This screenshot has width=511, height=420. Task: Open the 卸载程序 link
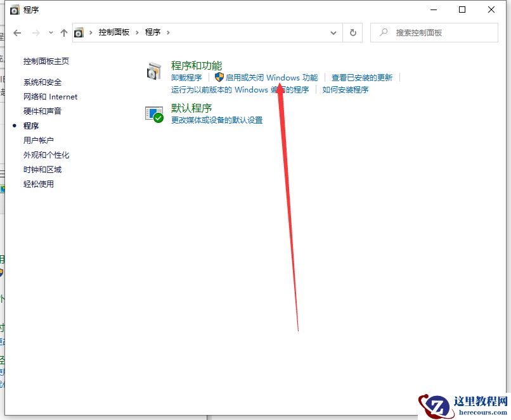(x=187, y=77)
